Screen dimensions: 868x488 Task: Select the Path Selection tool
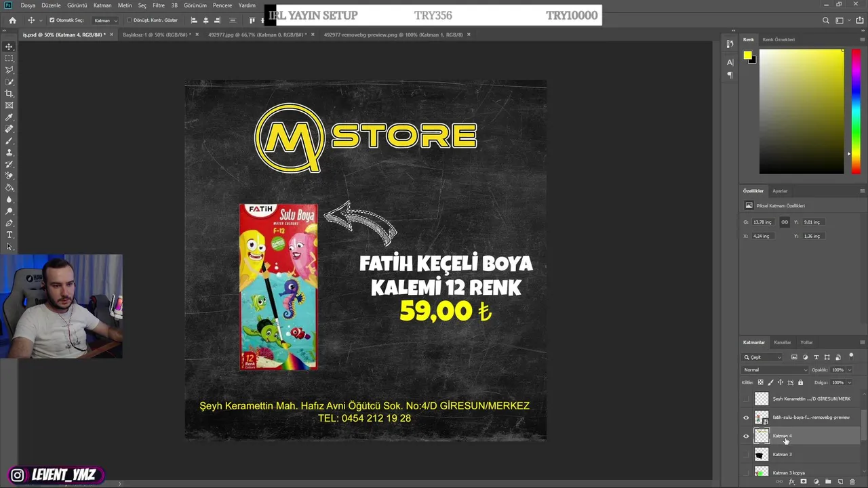point(9,246)
